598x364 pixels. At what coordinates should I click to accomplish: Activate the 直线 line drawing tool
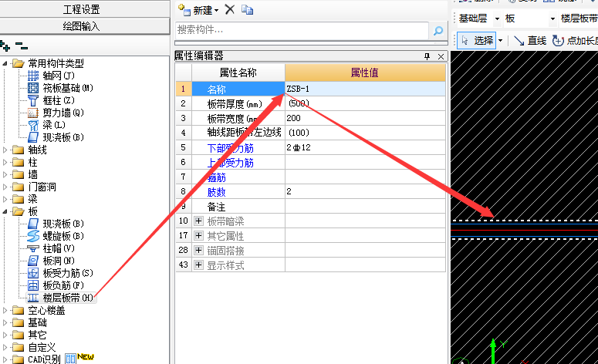coord(530,40)
